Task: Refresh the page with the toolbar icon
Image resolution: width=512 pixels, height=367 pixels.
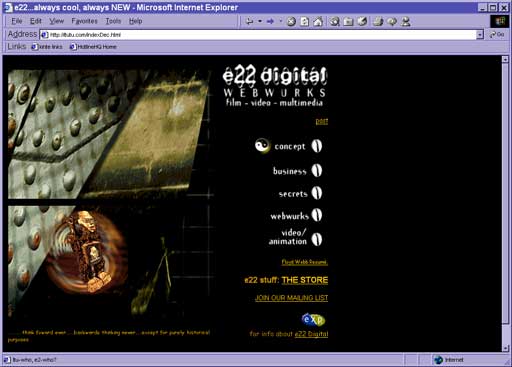Action: tap(305, 22)
